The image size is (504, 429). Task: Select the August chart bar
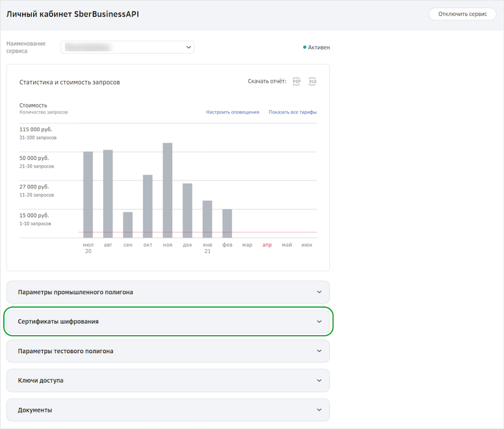click(x=108, y=194)
